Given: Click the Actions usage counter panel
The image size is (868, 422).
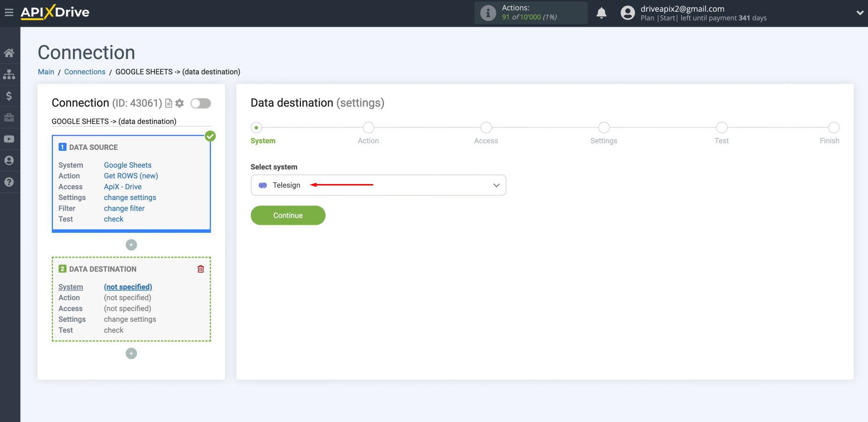Looking at the screenshot, I should (531, 13).
